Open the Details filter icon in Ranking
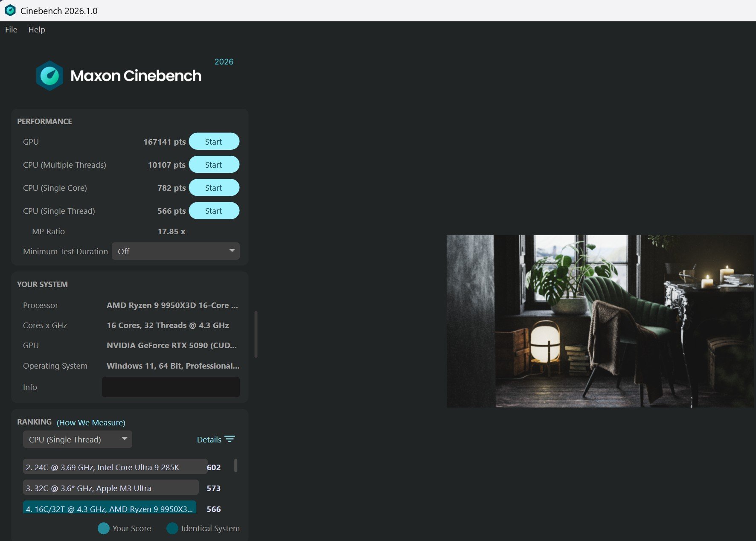The height and width of the screenshot is (541, 756). pos(230,439)
